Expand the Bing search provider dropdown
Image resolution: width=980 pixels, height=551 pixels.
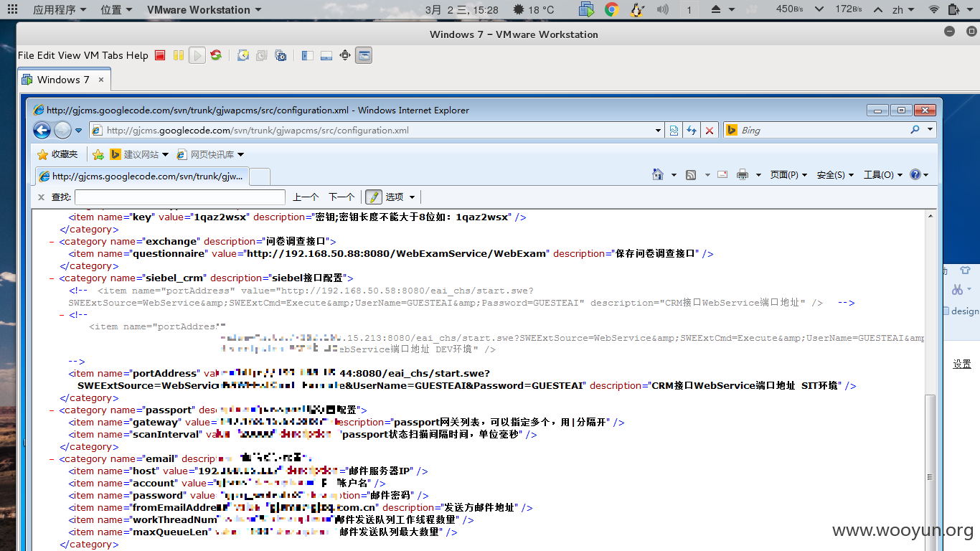[x=930, y=130]
